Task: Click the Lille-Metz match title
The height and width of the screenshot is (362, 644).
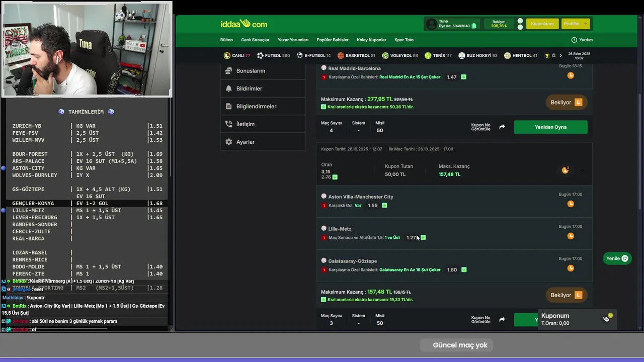Action: tap(340, 229)
